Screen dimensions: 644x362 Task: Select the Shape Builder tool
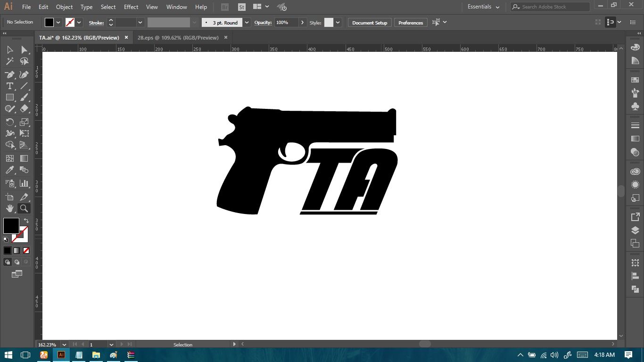pos(9,145)
